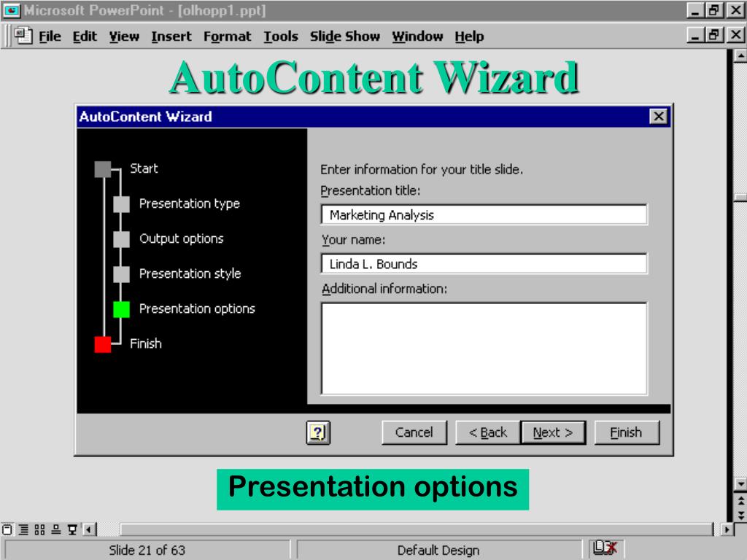Restore the document window in menu bar
747x560 pixels.
pyautogui.click(x=714, y=35)
